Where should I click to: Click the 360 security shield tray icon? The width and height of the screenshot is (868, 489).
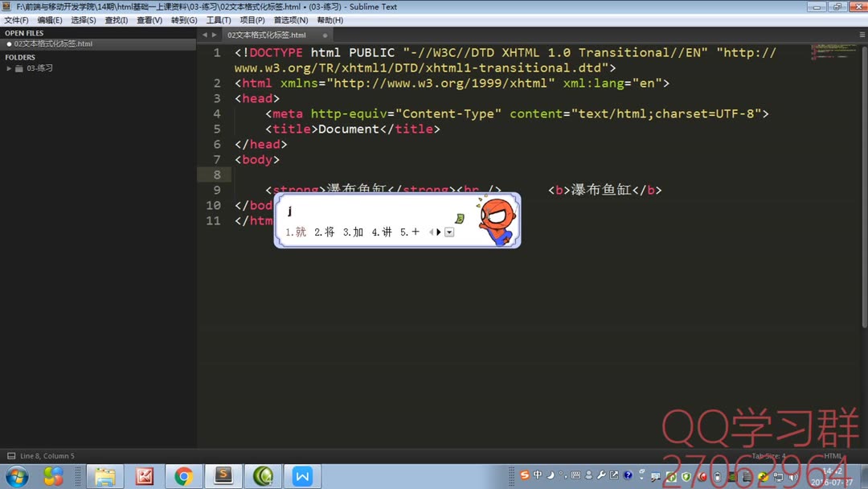pos(685,477)
